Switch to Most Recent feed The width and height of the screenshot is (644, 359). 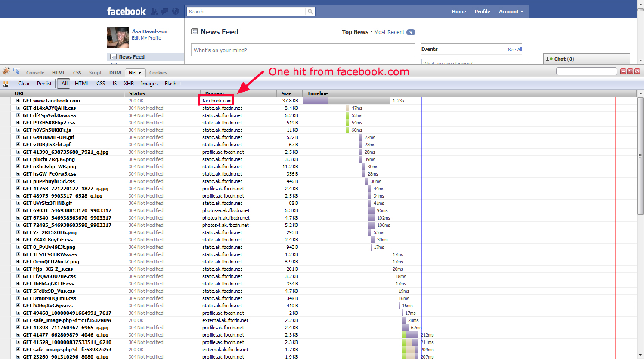click(x=389, y=32)
